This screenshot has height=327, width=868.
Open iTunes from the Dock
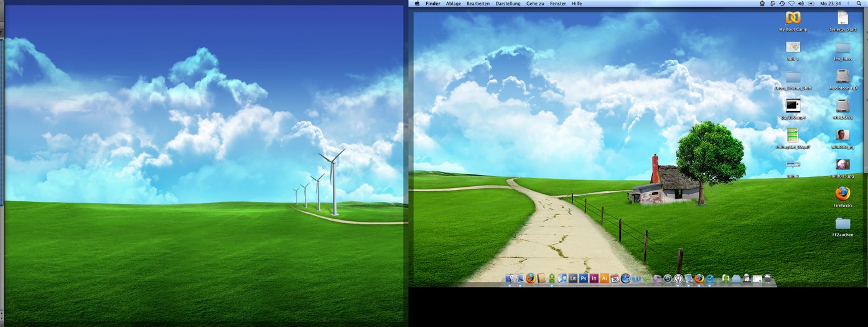click(562, 278)
